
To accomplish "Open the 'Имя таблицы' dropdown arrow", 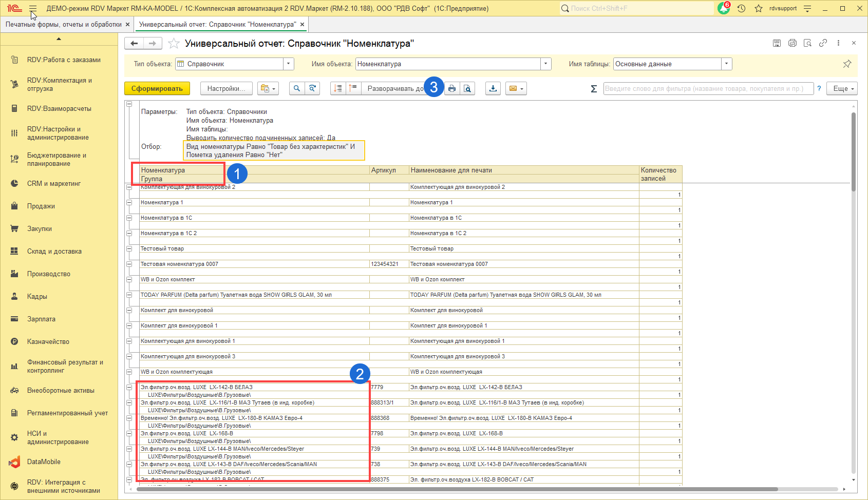I will pyautogui.click(x=726, y=64).
